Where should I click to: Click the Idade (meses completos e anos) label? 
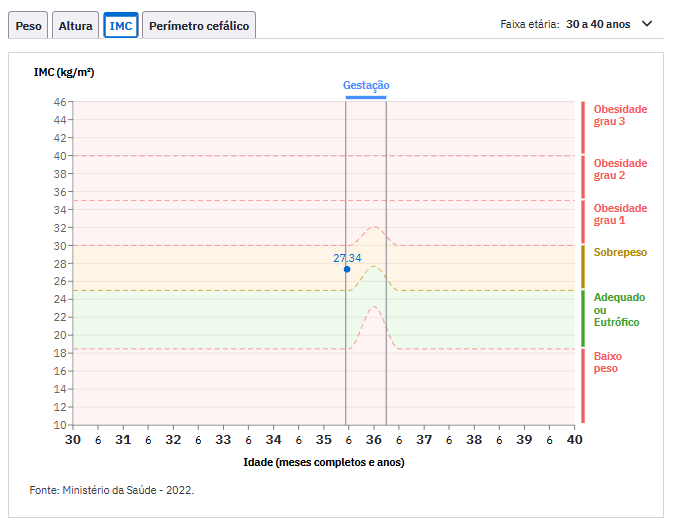(x=324, y=462)
